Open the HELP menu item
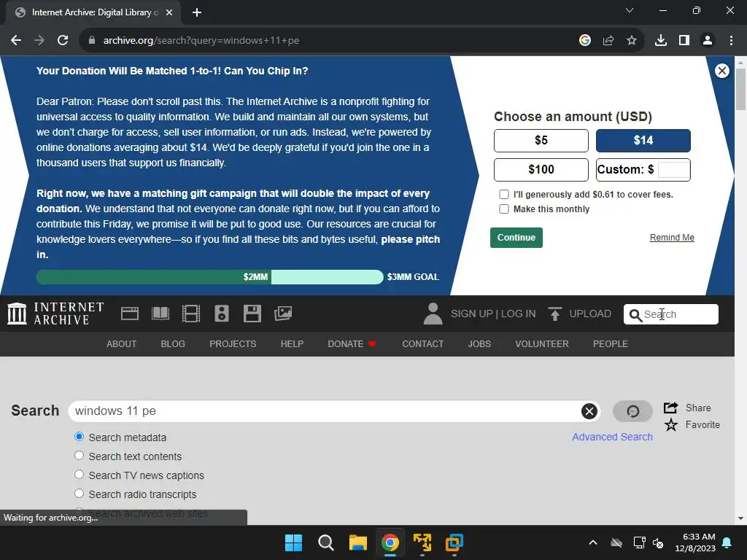The image size is (747, 560). pyautogui.click(x=292, y=344)
